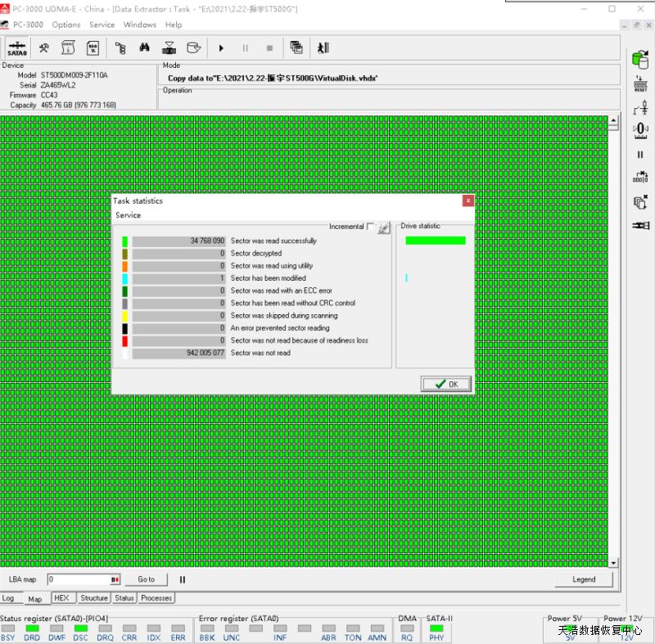
Task: Toggle the Incremental checkbox
Action: point(371,227)
